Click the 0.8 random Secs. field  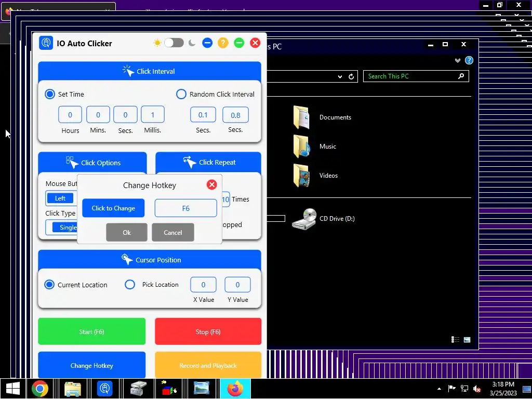click(x=235, y=115)
